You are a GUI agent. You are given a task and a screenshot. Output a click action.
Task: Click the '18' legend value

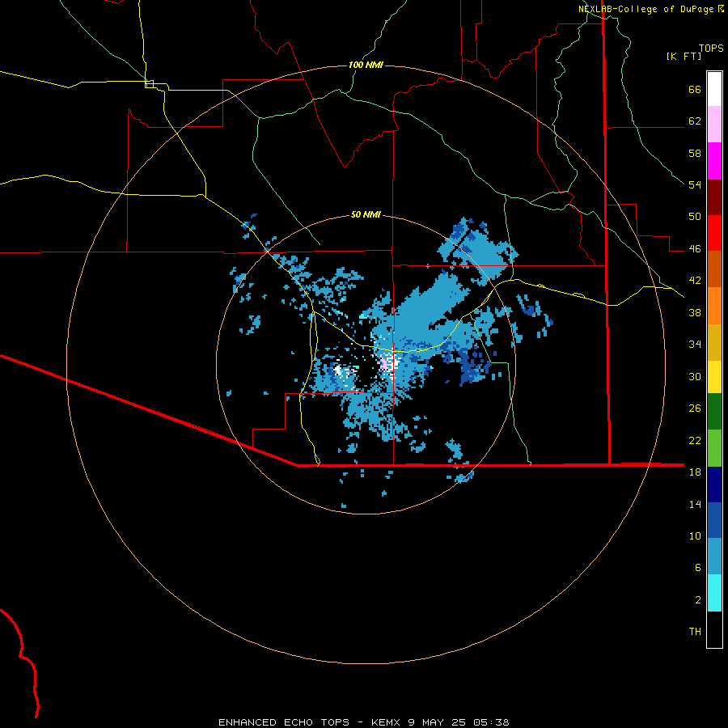pos(695,472)
